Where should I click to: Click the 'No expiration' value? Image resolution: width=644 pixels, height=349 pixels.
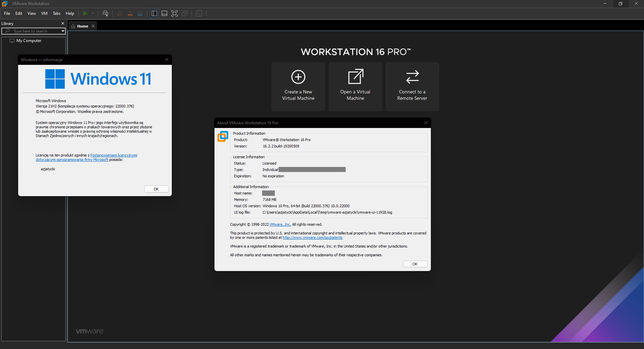point(273,176)
